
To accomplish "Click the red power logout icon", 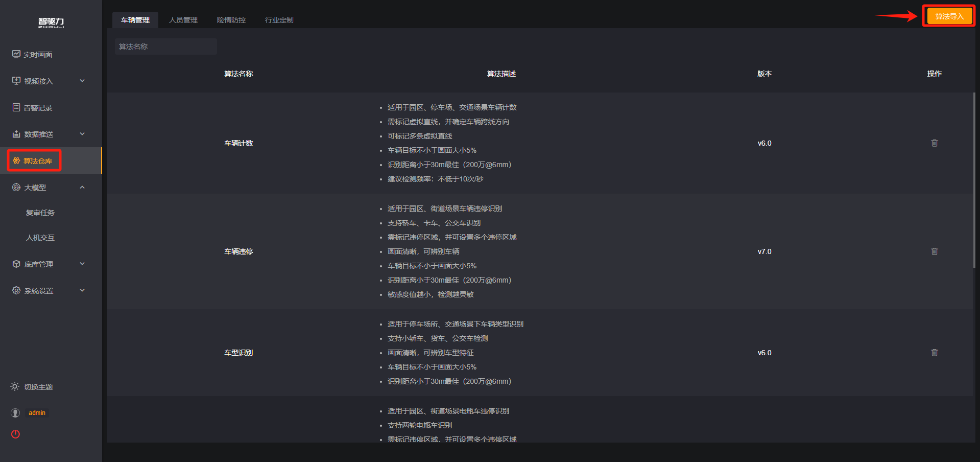I will click(16, 434).
